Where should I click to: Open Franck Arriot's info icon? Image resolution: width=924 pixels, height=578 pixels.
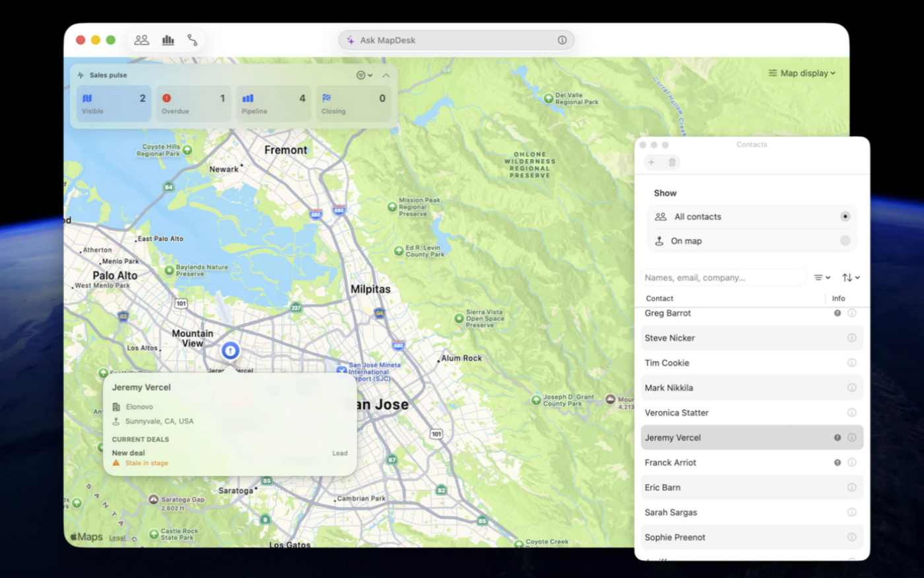click(x=851, y=462)
